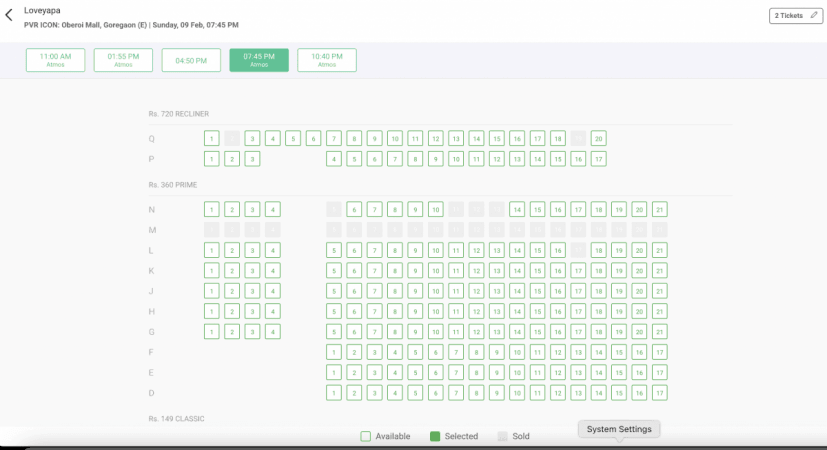Switch to the 11:00 AM Atmos showtime
The image size is (827, 450).
(55, 60)
